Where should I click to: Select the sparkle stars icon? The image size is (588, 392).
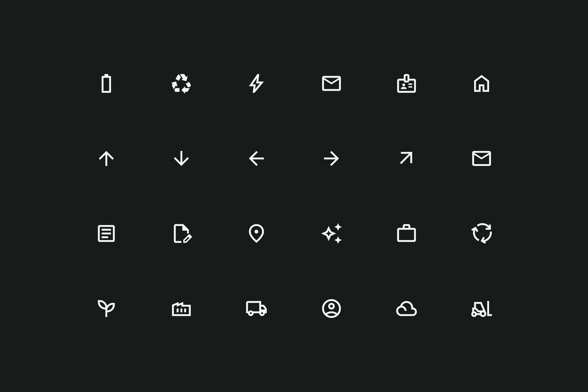[331, 234]
